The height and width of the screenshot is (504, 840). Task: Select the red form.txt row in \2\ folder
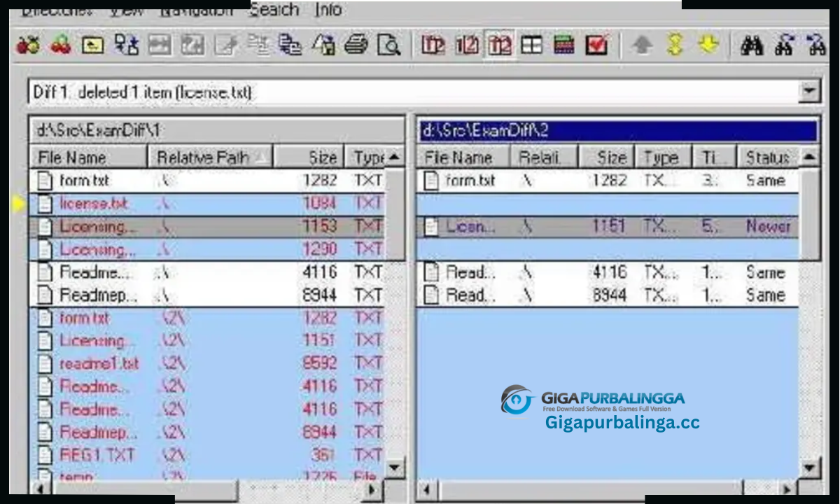[207, 318]
